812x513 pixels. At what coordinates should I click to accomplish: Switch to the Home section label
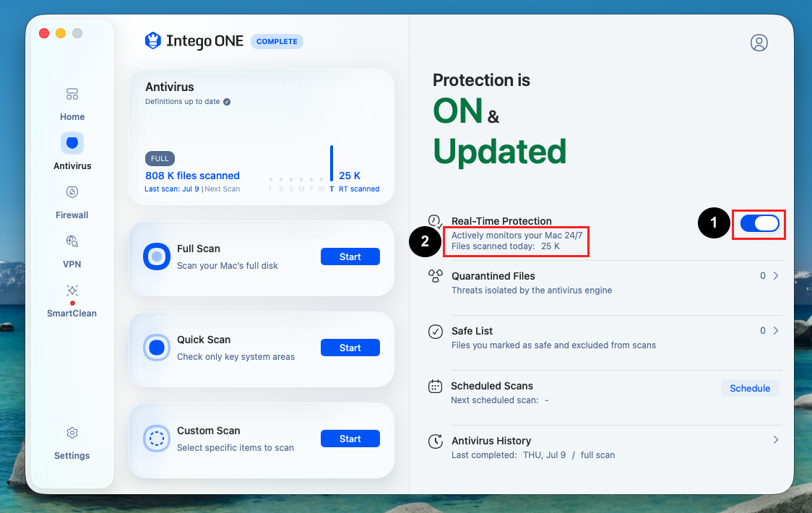click(72, 117)
